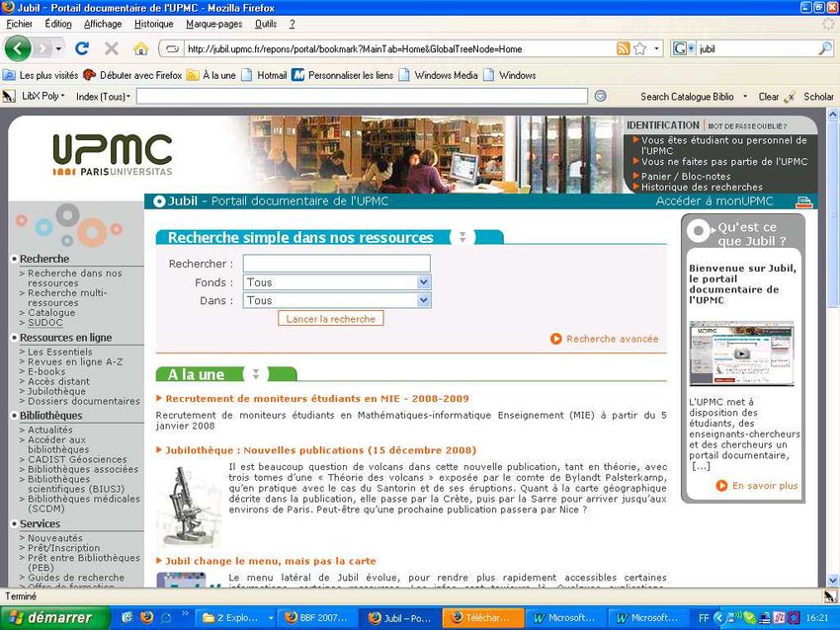Open CADIST Géosciences sidebar link
The height and width of the screenshot is (630, 840).
pos(77,459)
